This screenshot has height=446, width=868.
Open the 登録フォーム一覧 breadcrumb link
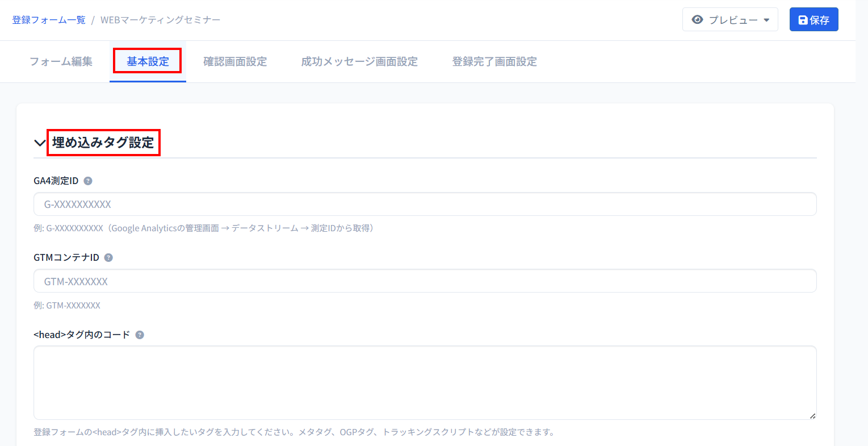[49, 20]
